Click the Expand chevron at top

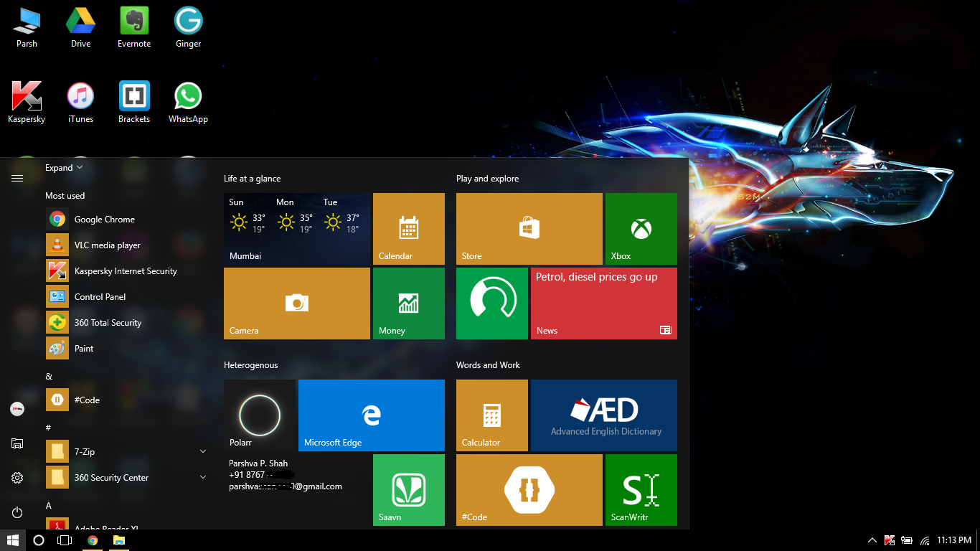(x=64, y=168)
